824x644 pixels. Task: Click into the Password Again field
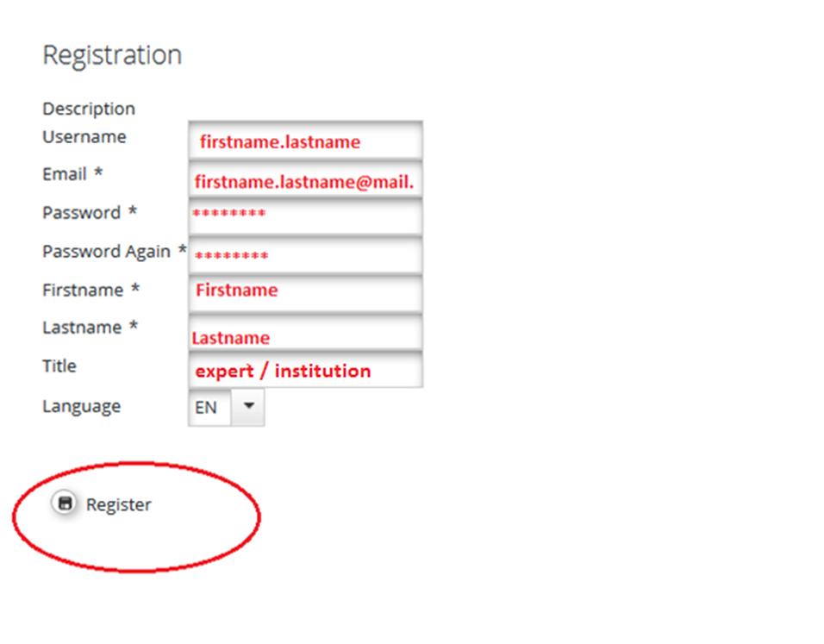(305, 255)
